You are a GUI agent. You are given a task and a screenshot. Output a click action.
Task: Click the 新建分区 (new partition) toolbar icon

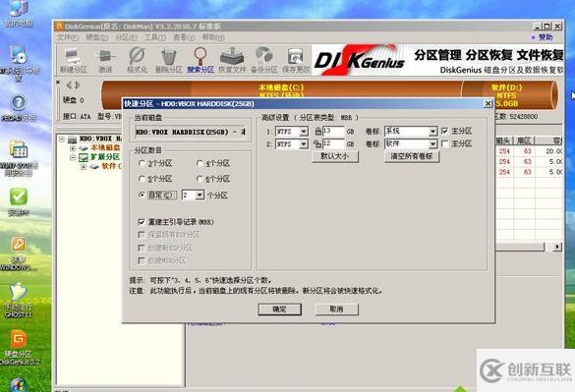(x=73, y=60)
